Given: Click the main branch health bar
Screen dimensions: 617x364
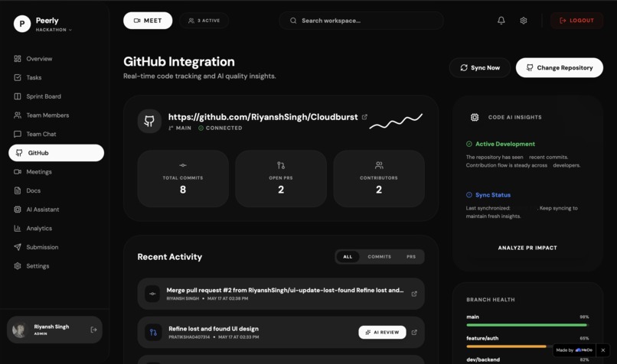Looking at the screenshot, I should point(527,325).
